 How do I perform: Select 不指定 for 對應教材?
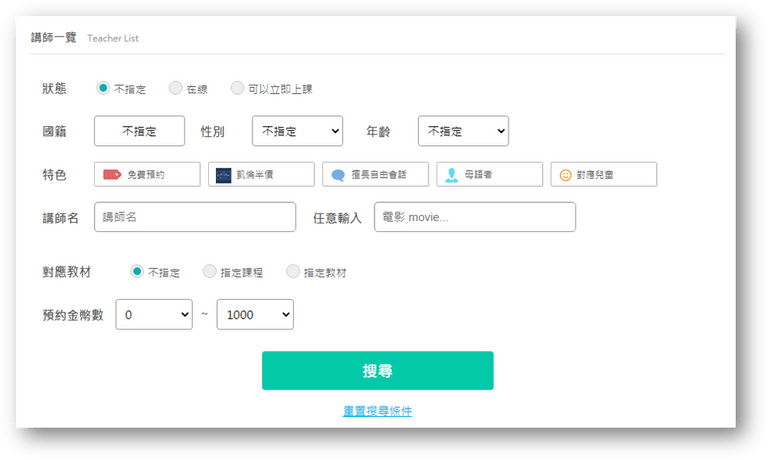click(137, 271)
